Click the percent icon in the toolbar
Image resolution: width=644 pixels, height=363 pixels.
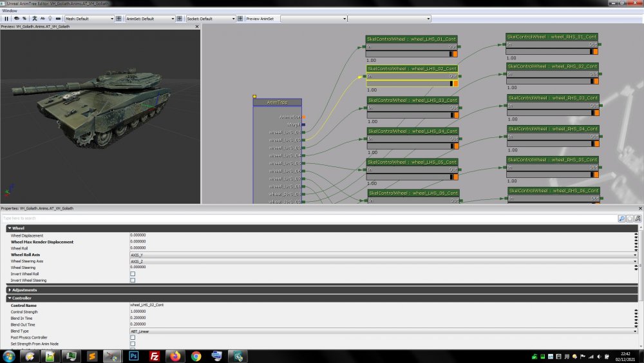[x=24, y=19]
